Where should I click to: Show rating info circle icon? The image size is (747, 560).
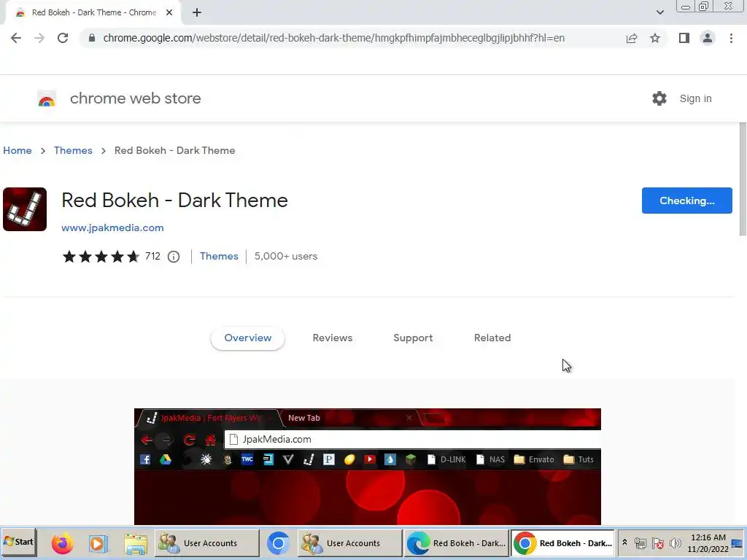coord(174,257)
